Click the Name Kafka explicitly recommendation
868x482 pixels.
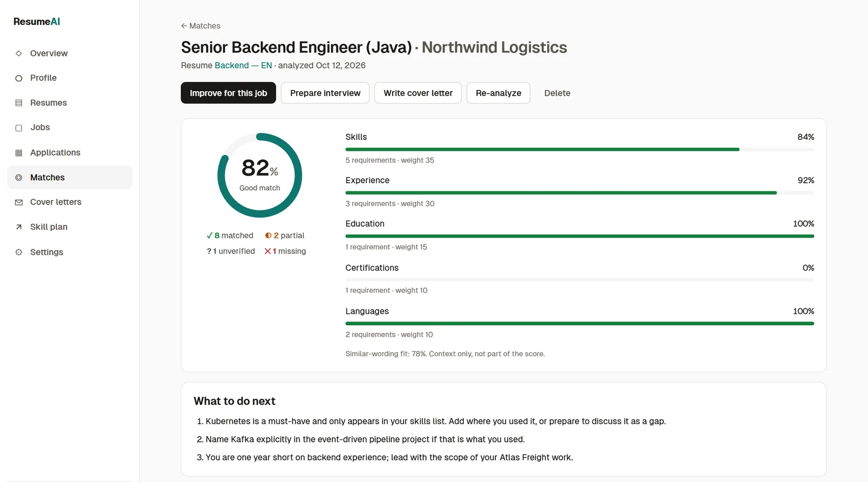click(x=365, y=440)
